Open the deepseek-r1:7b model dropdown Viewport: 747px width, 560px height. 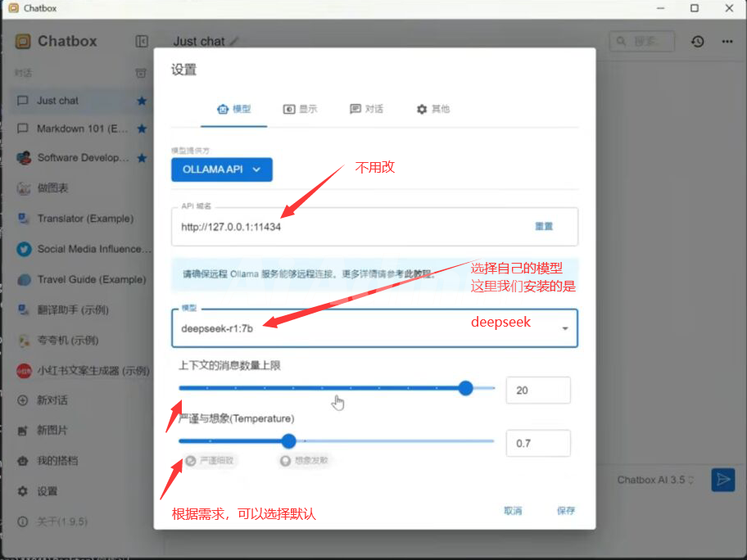click(x=564, y=328)
